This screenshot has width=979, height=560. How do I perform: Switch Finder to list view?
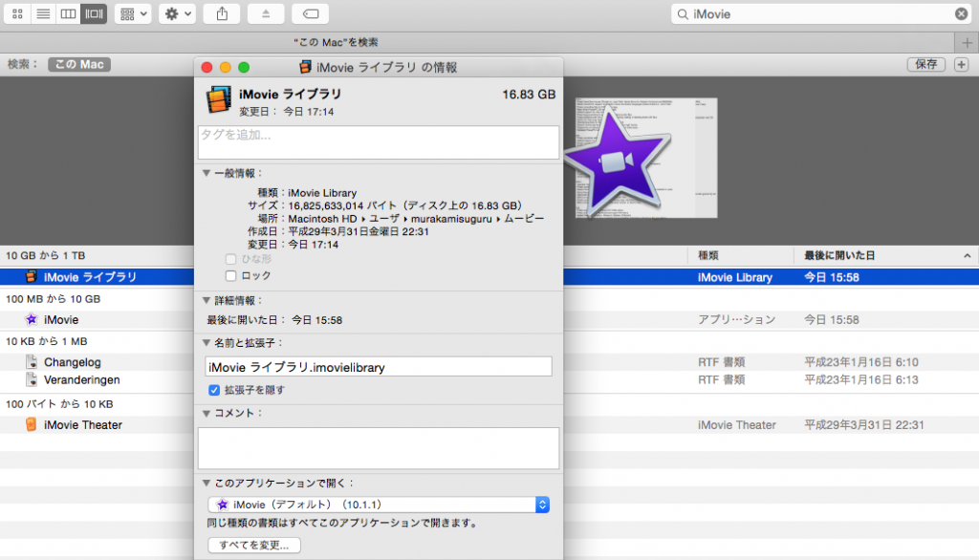coord(43,13)
